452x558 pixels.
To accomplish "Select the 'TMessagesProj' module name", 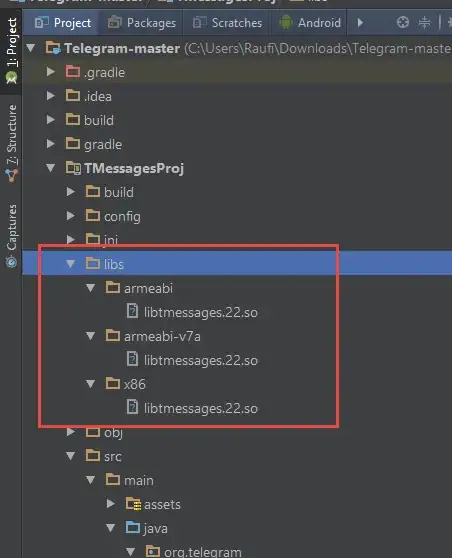I will [134, 169].
